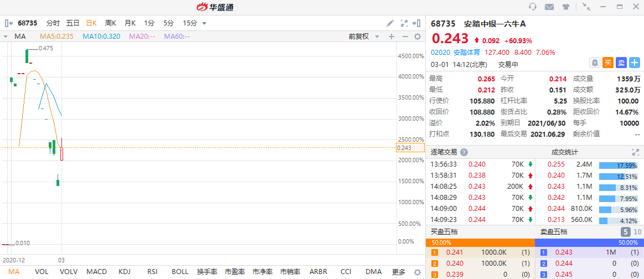The height and width of the screenshot is (279, 644).
Task: Set price alert with bell icon
Action: click(x=595, y=63)
